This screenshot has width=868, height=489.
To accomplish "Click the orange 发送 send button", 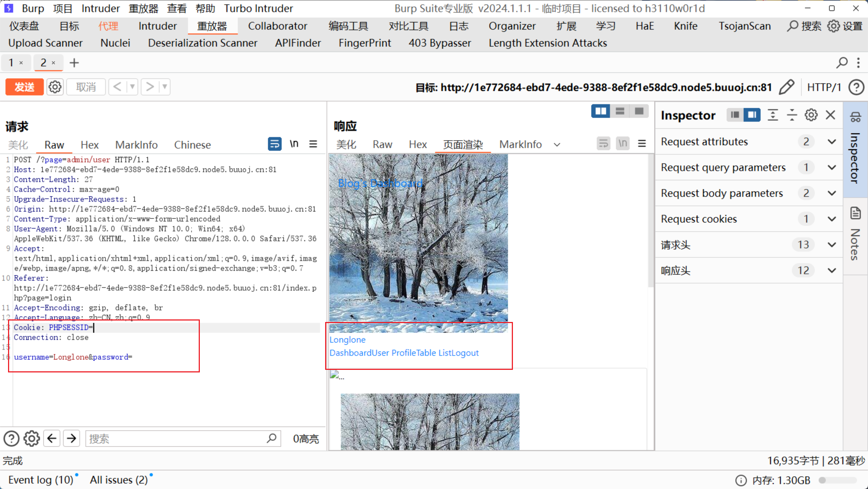I will (x=24, y=87).
